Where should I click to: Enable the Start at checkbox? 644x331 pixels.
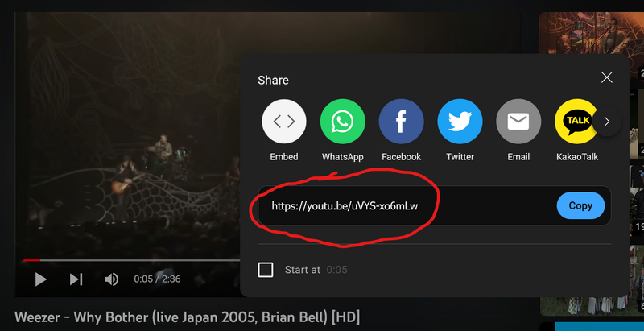pos(266,270)
